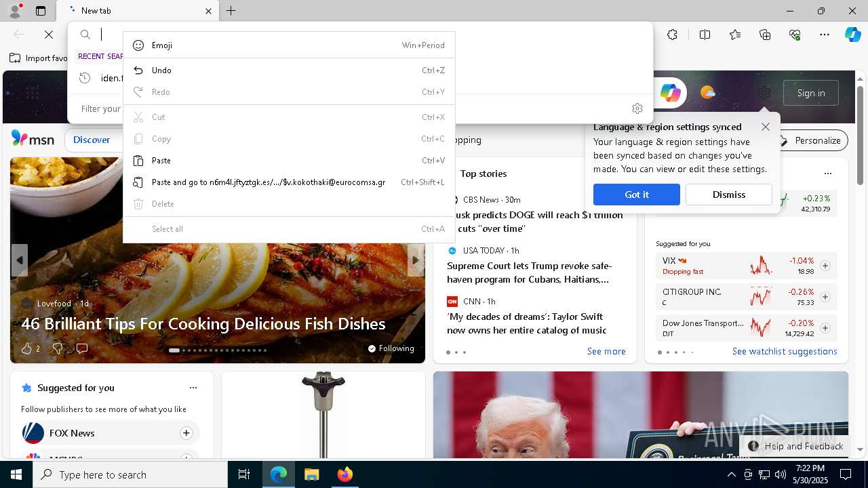Launch Copilot sidebar icon

(852, 35)
